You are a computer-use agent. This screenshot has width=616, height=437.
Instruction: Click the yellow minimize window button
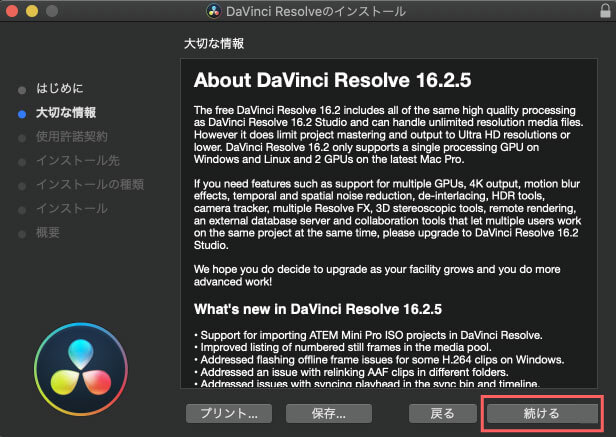(32, 11)
